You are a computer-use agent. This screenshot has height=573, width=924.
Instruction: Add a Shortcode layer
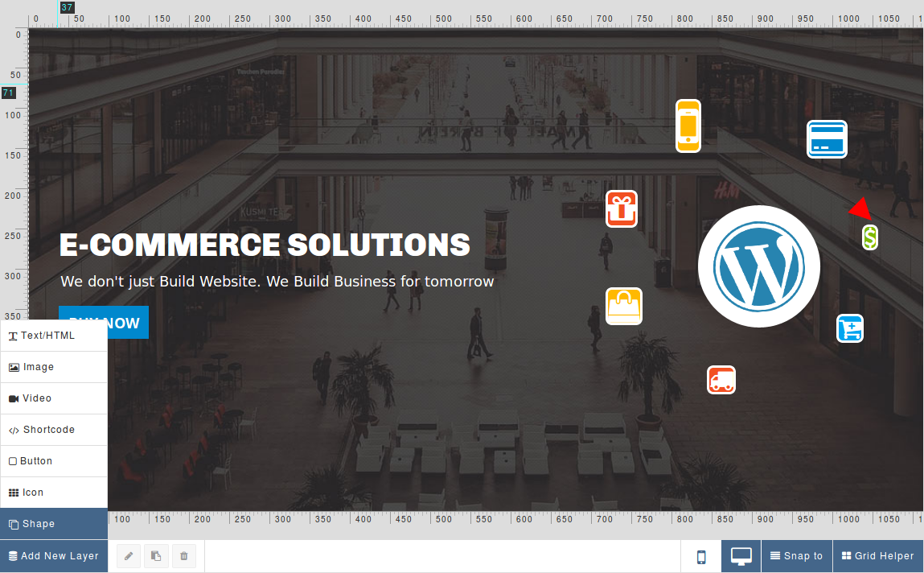pyautogui.click(x=54, y=430)
